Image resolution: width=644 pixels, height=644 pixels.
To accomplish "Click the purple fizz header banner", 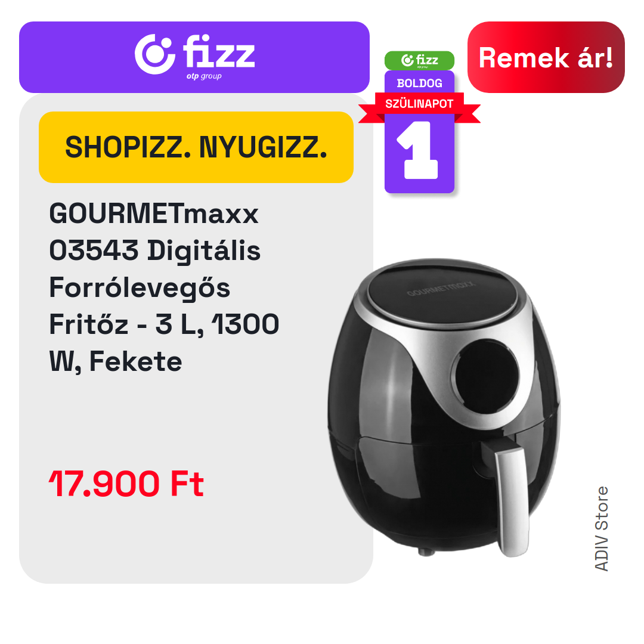I will click(x=194, y=57).
